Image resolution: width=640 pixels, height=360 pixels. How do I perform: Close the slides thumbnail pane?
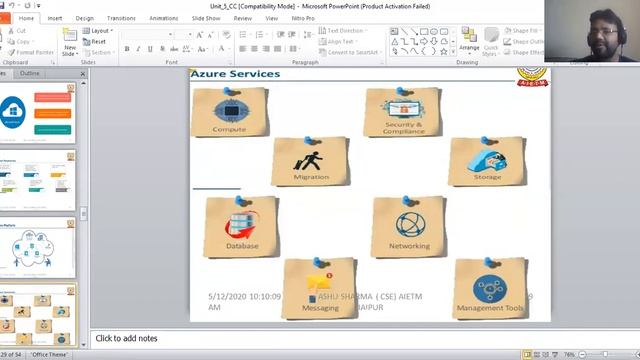coord(83,74)
